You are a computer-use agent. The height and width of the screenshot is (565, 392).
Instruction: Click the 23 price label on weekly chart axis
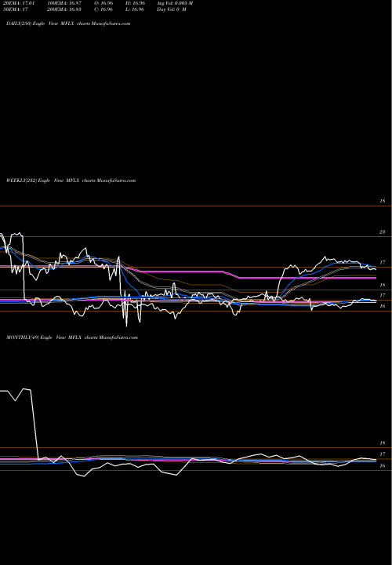(x=383, y=232)
